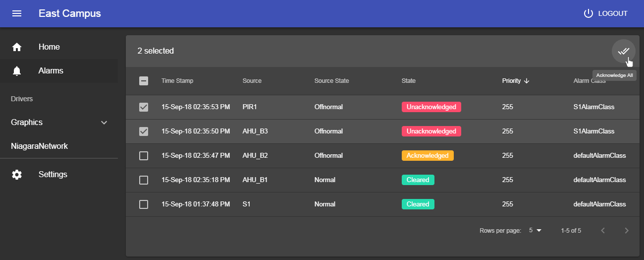The height and width of the screenshot is (260, 644).
Task: Click the Cleared badge for S1
Action: (418, 204)
